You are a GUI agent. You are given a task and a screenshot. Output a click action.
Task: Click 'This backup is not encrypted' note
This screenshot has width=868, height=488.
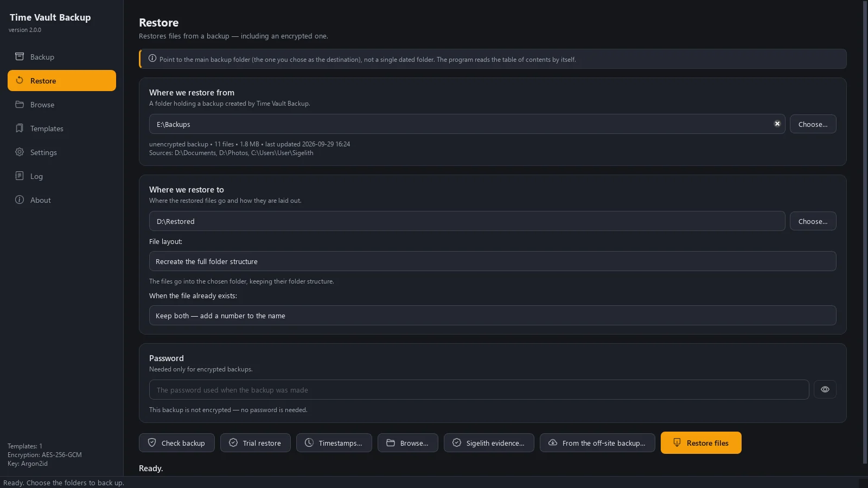pyautogui.click(x=228, y=410)
